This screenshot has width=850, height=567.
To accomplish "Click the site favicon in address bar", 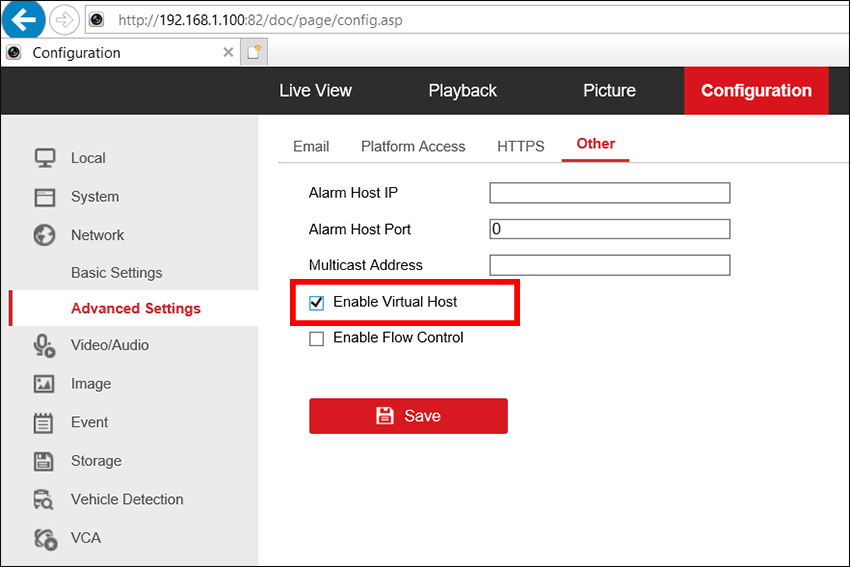I will (96, 20).
